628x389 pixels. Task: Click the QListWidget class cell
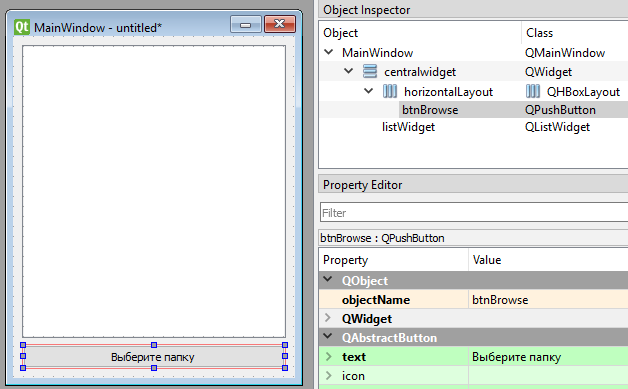coord(557,127)
